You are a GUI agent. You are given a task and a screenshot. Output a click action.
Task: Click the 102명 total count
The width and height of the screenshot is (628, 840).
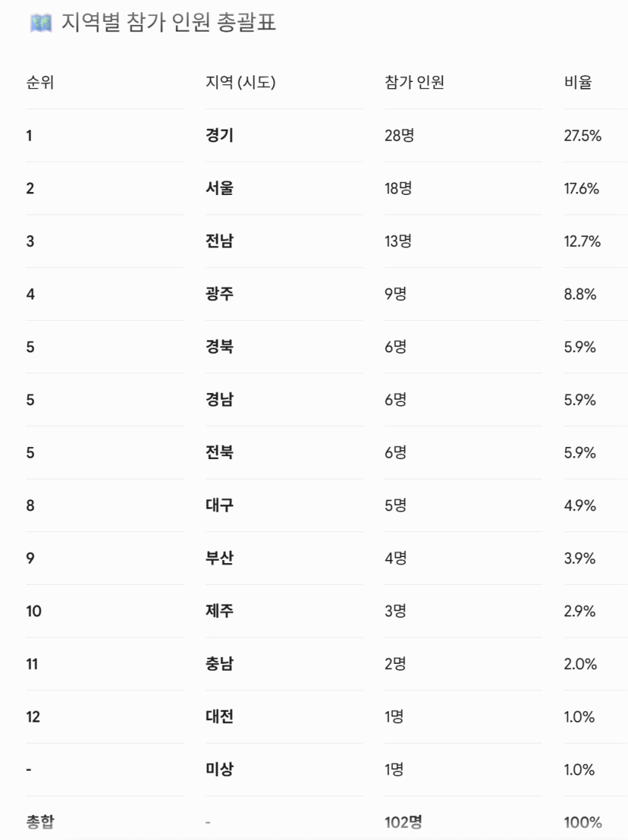(403, 822)
